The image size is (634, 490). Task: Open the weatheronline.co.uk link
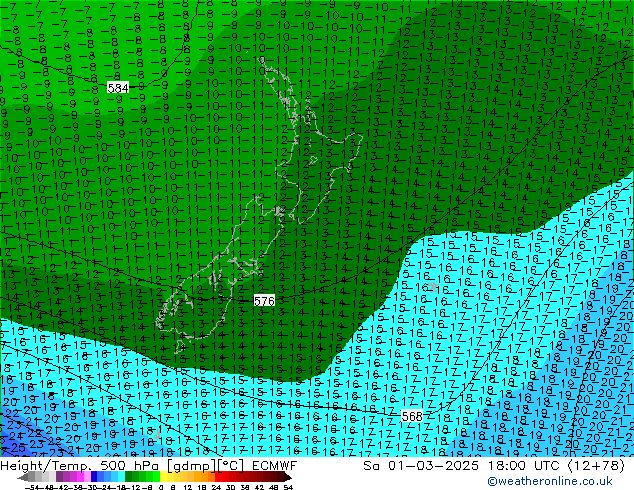(x=550, y=481)
